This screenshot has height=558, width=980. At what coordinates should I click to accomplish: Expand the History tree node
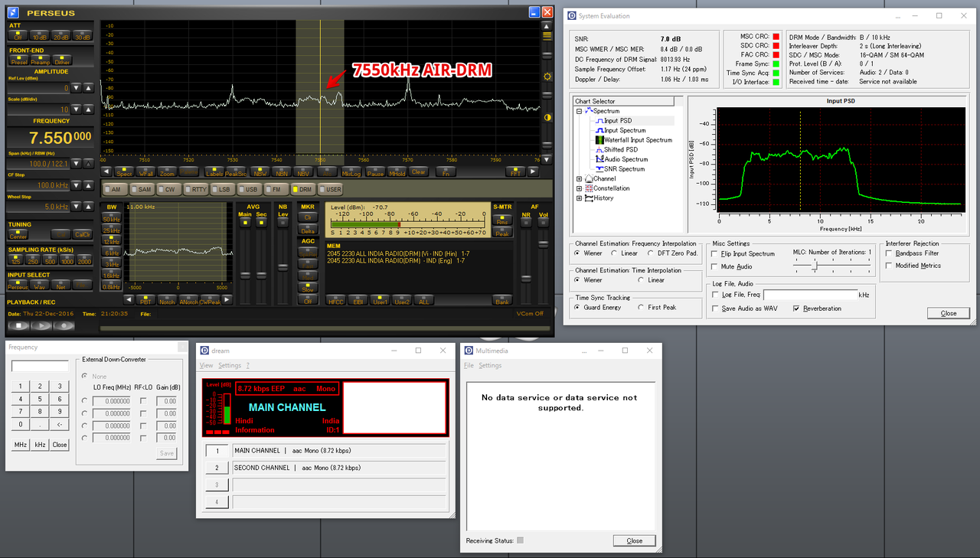pos(580,198)
